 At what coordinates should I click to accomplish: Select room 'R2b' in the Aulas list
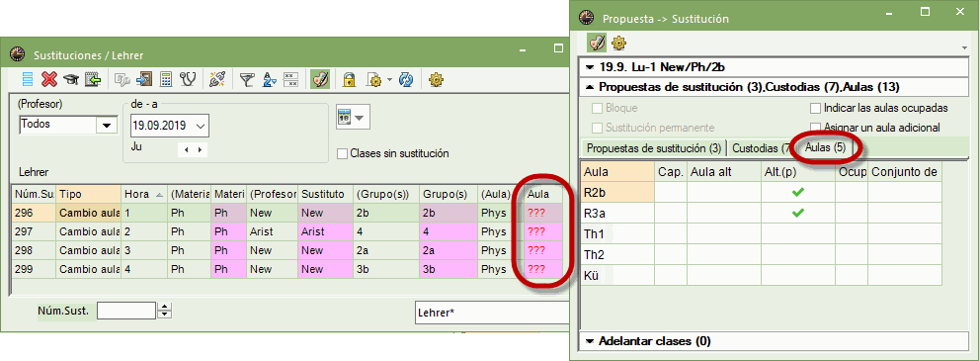pos(617,192)
